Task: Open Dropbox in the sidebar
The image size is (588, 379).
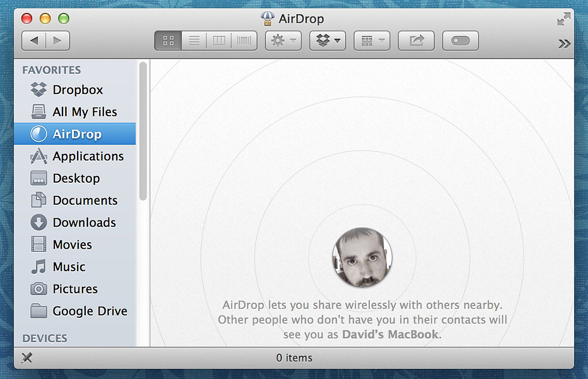Action: point(75,90)
